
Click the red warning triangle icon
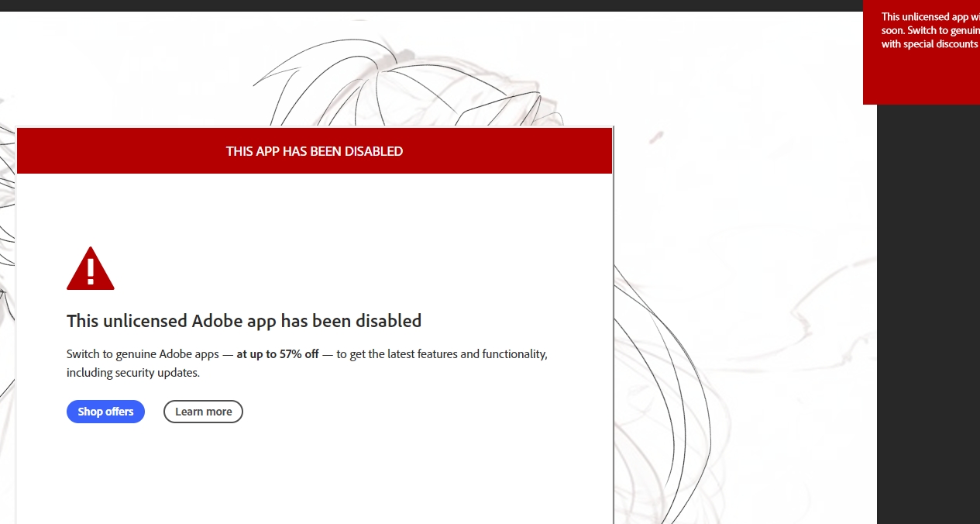91,269
